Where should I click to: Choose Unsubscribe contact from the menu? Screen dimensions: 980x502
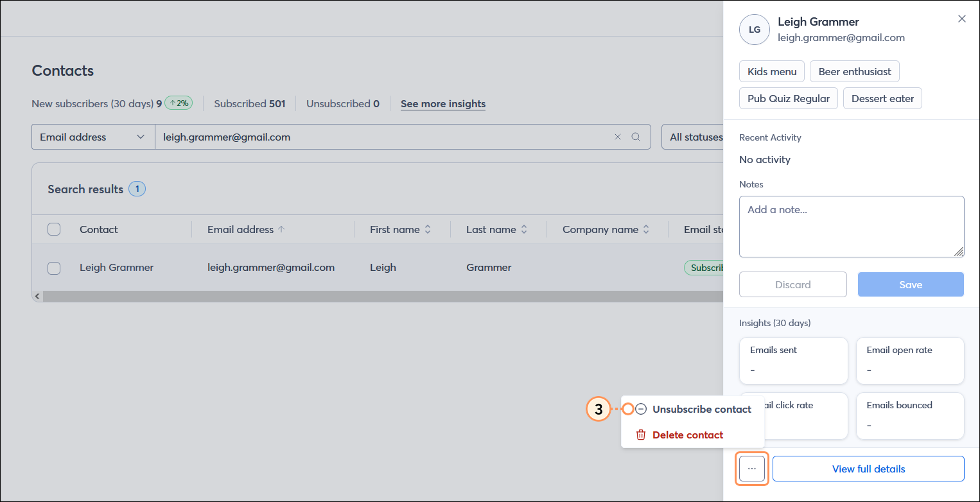pos(701,409)
